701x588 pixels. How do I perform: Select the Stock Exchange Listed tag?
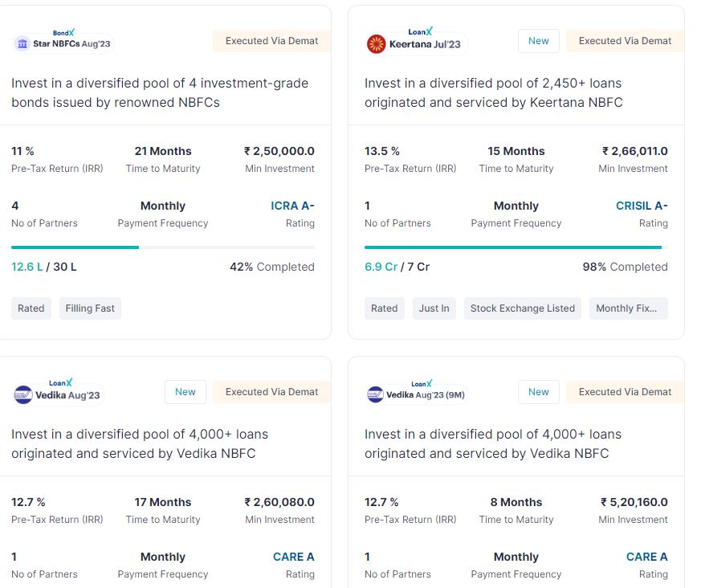click(523, 308)
